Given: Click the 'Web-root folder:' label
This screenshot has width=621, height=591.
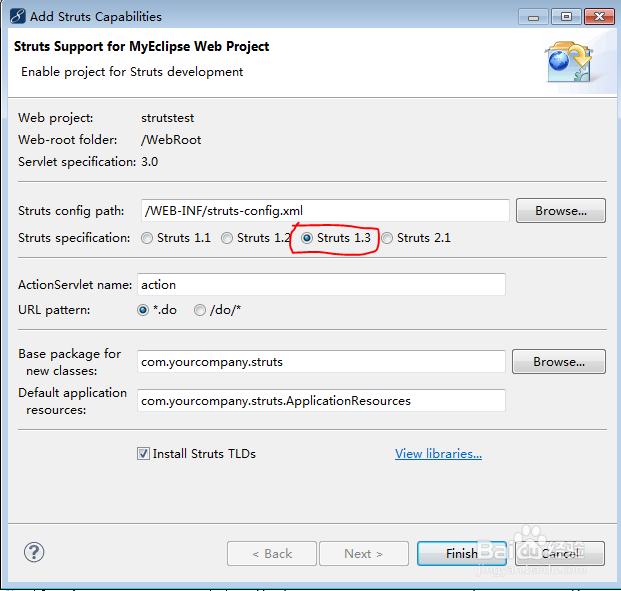Looking at the screenshot, I should [x=68, y=140].
